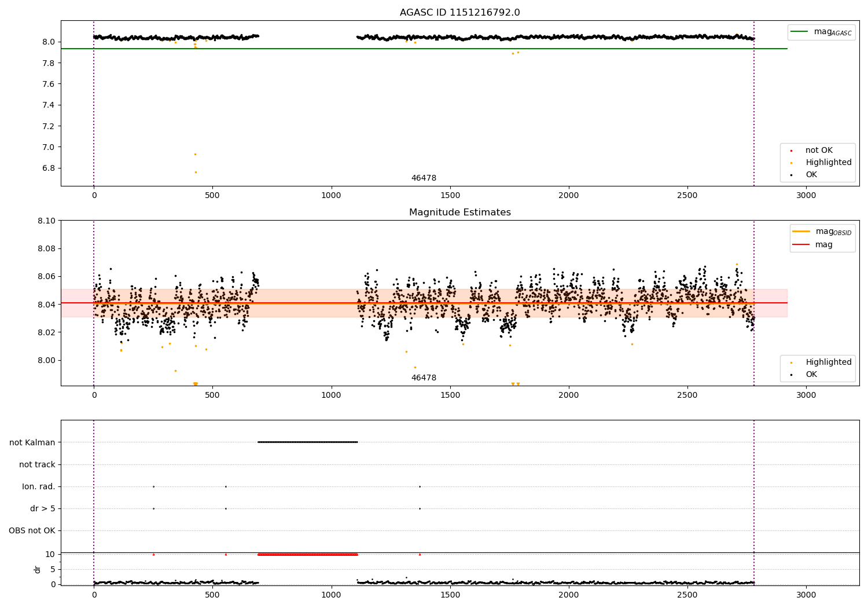Click "Highlighted" legend entry in the Magnitude Estimates plot
868x608 pixels.
829,362
